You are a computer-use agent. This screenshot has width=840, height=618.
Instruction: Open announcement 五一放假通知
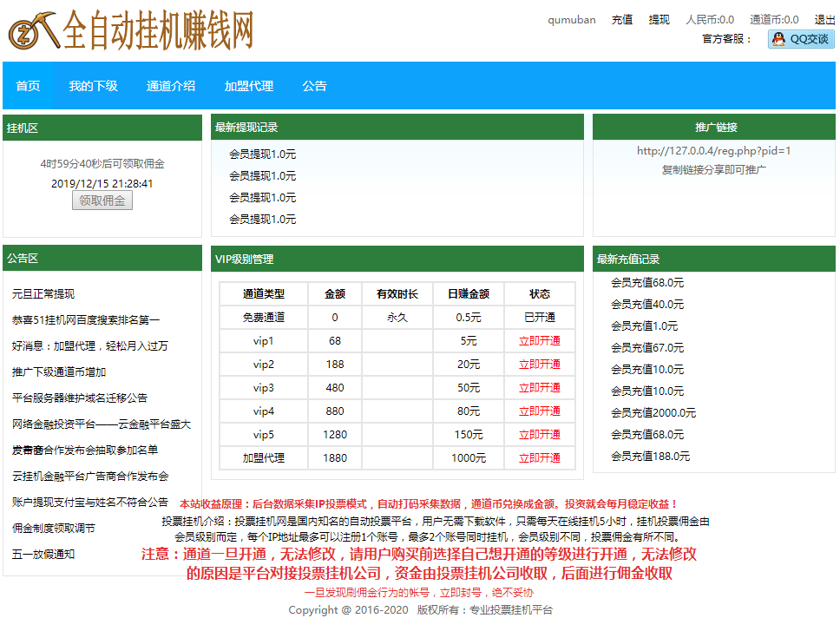tap(43, 555)
